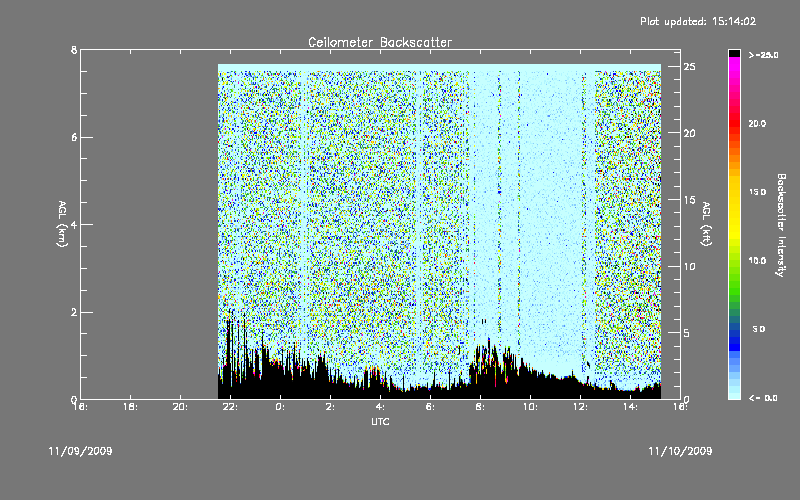
Task: Select the "14:" time axis tick
Action: coord(630,407)
